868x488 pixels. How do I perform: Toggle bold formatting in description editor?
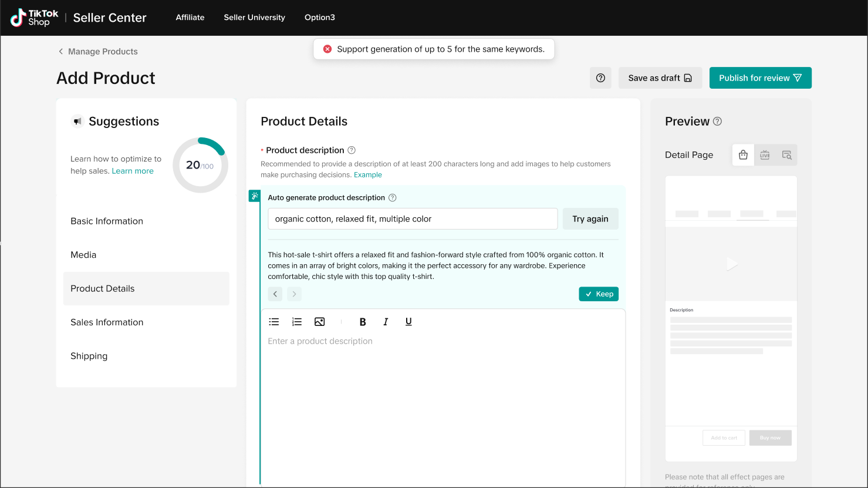click(x=363, y=322)
